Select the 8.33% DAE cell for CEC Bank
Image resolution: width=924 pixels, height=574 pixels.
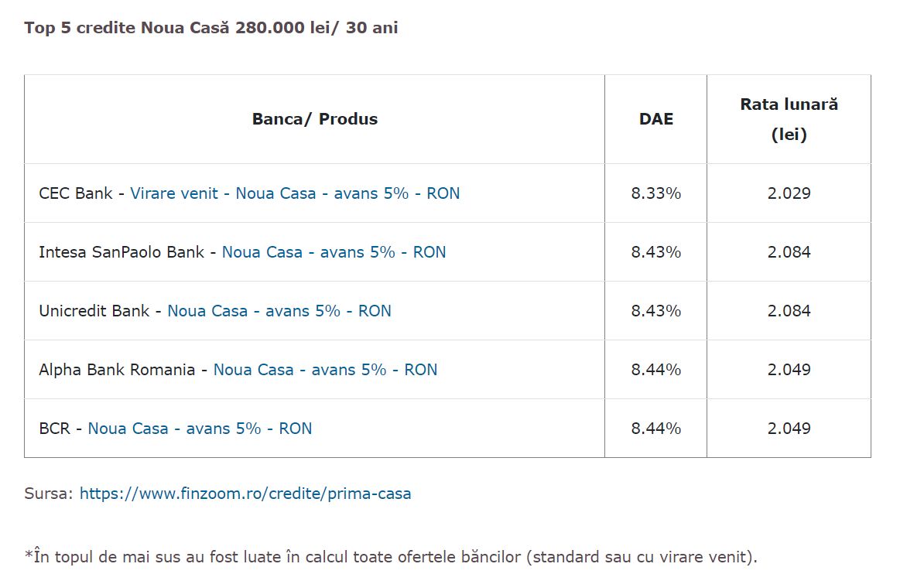(x=656, y=193)
